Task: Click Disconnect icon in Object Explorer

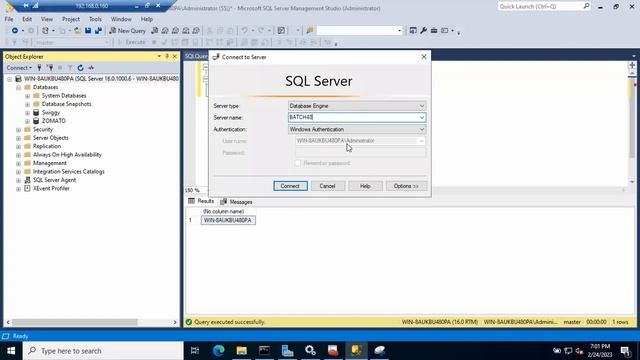Action: [x=50, y=68]
